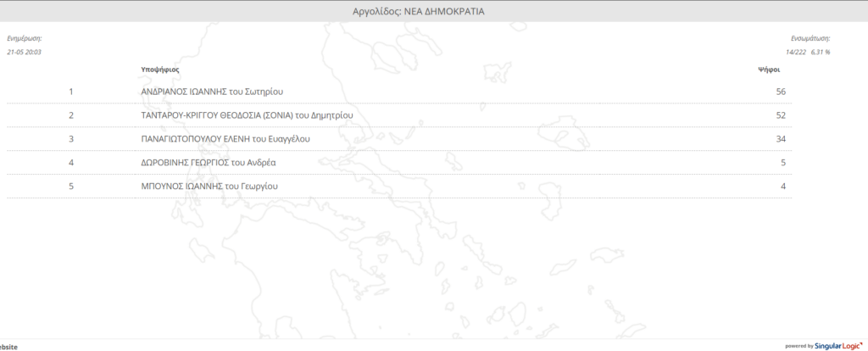Image resolution: width=868 pixels, height=351 pixels.
Task: Click vote count 5 for ΔΩΡΟΒΙΝΗΣ
Action: pos(783,163)
